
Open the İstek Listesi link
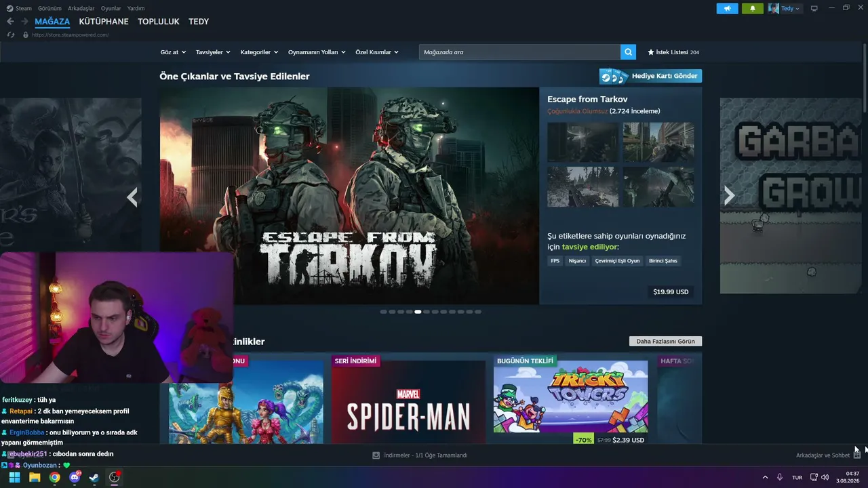click(672, 52)
